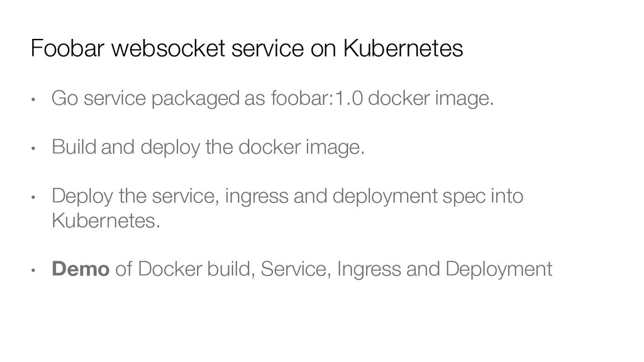Click 'Service,' in the Demo bullet
This screenshot has width=644, height=362.
click(296, 269)
